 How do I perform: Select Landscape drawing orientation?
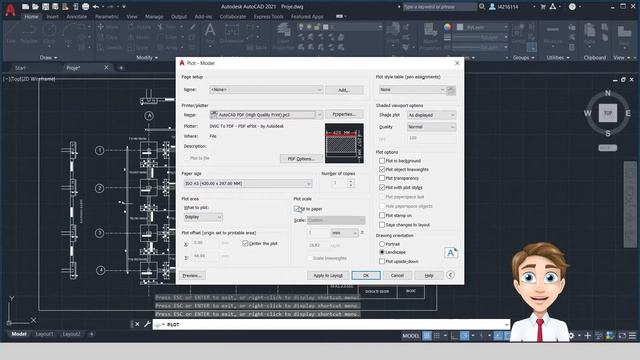pyautogui.click(x=382, y=252)
